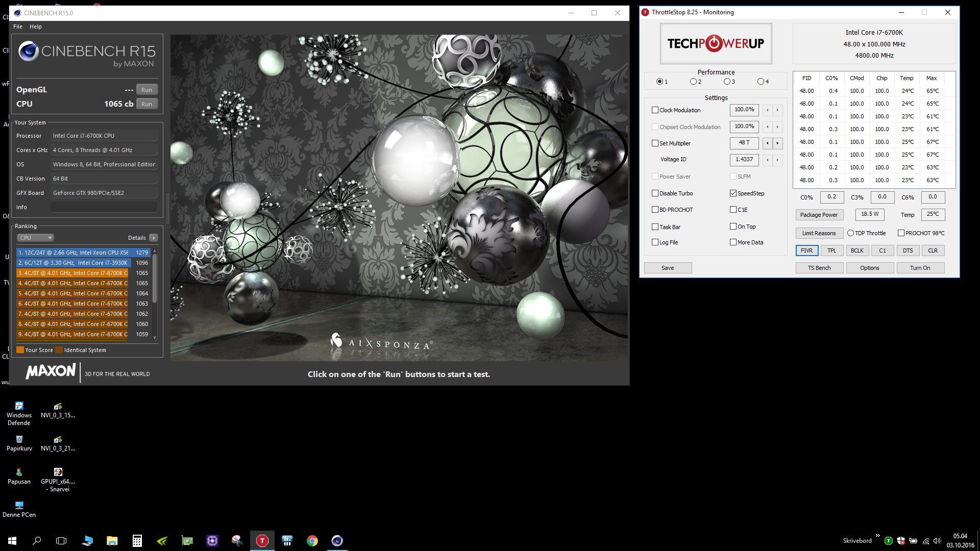Open the File menu in Cinebench

18,27
